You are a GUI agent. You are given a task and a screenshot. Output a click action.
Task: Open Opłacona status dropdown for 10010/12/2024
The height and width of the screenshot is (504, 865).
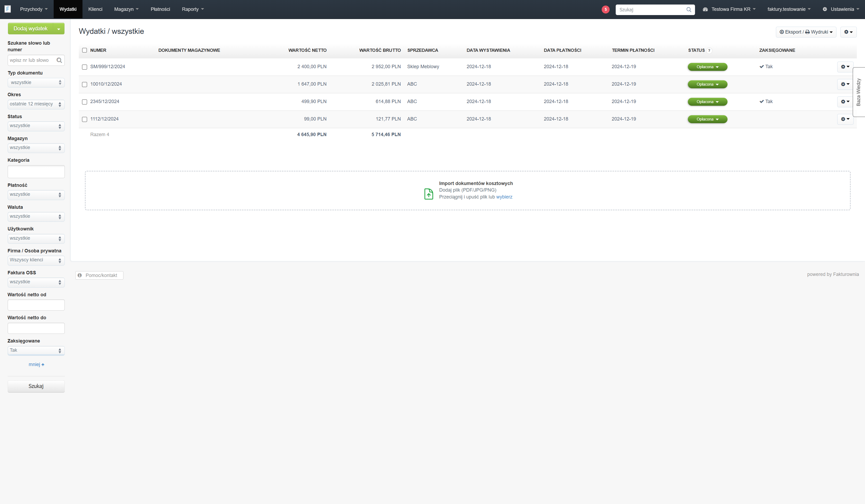click(707, 84)
